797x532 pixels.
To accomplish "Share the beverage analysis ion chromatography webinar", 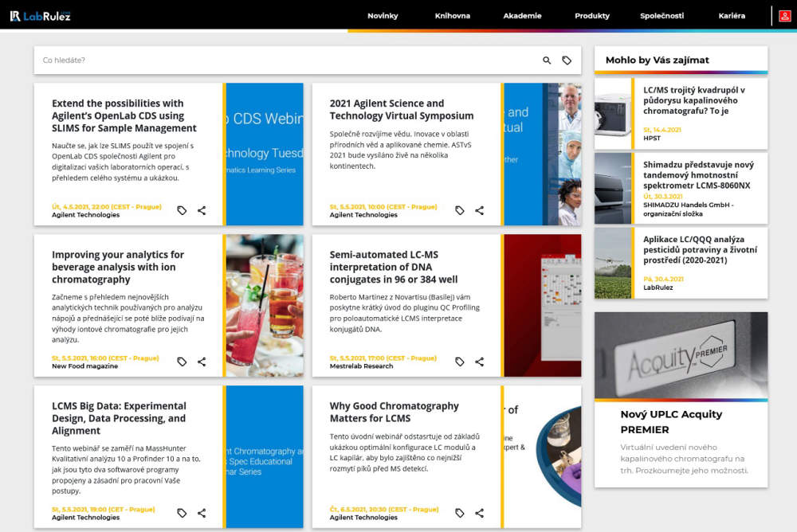I will (202, 362).
